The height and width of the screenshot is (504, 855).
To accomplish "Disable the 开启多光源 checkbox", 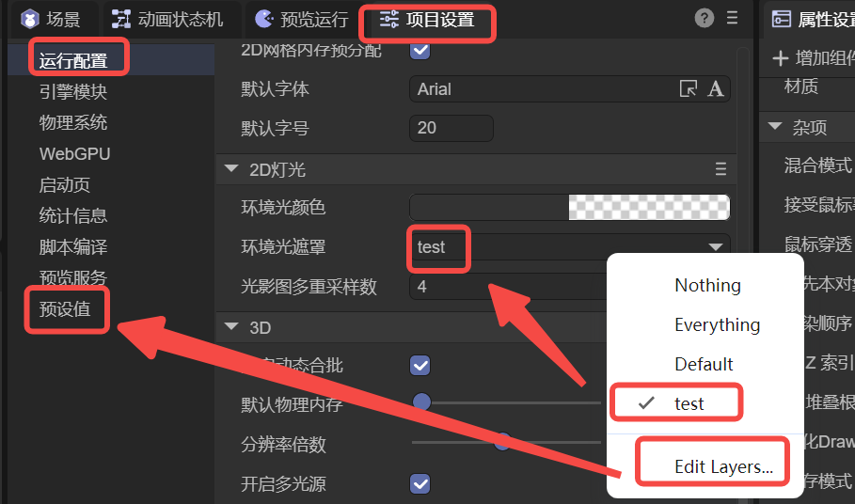I will tap(420, 484).
